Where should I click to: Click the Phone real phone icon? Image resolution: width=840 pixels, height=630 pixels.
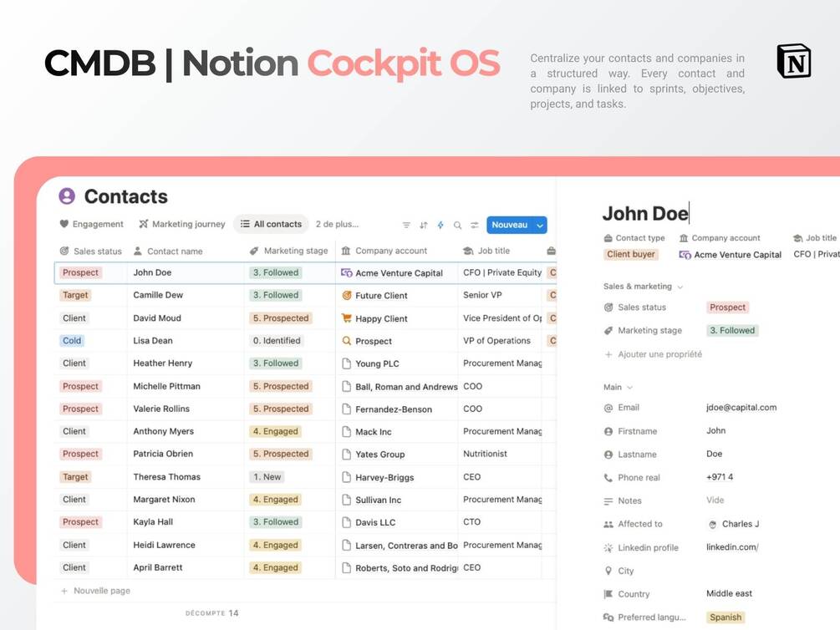click(x=608, y=478)
